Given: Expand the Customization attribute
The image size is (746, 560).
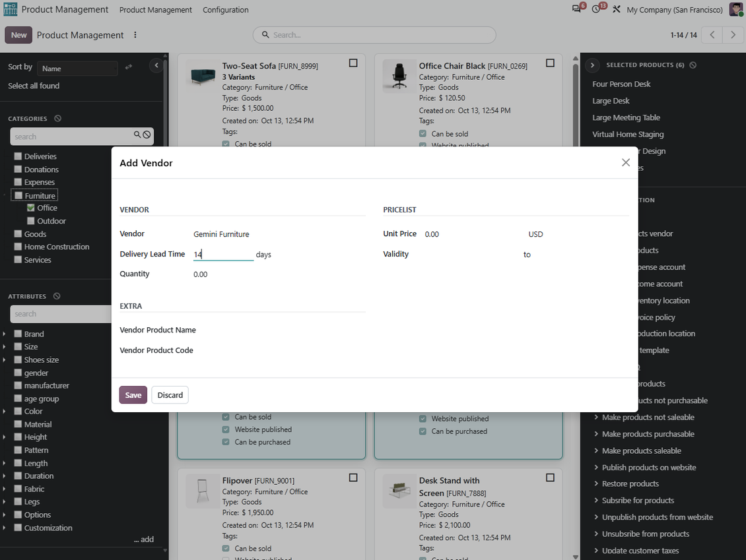Looking at the screenshot, I should (4, 528).
